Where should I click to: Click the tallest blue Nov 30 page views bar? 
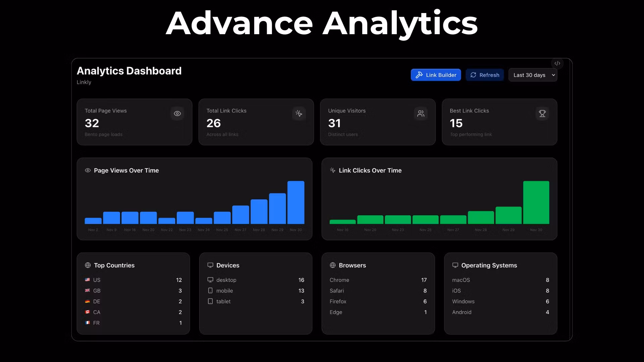click(x=296, y=202)
